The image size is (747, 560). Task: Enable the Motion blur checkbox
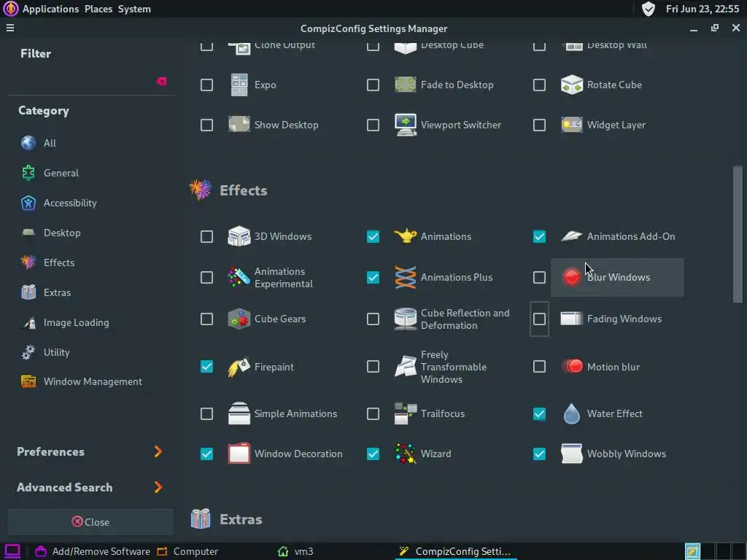pos(539,367)
